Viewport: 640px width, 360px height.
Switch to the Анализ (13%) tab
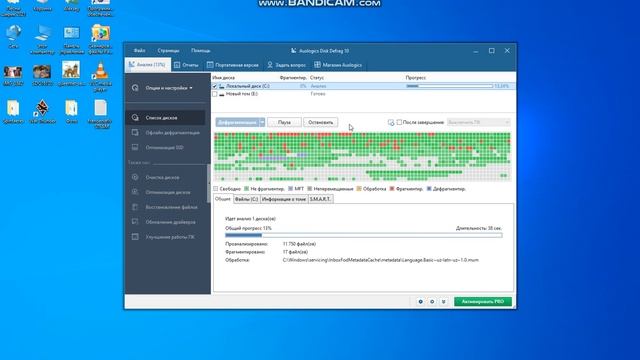(x=148, y=65)
